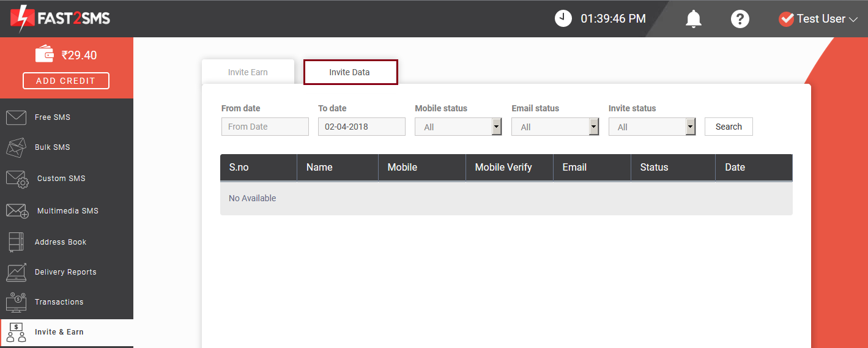Screen dimensions: 868x348
Task: Click the Status column header
Action: pyautogui.click(x=673, y=167)
